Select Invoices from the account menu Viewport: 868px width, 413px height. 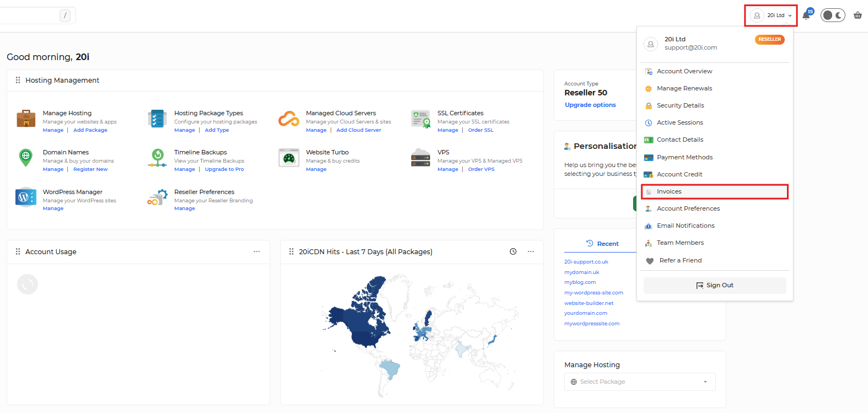[x=715, y=191]
